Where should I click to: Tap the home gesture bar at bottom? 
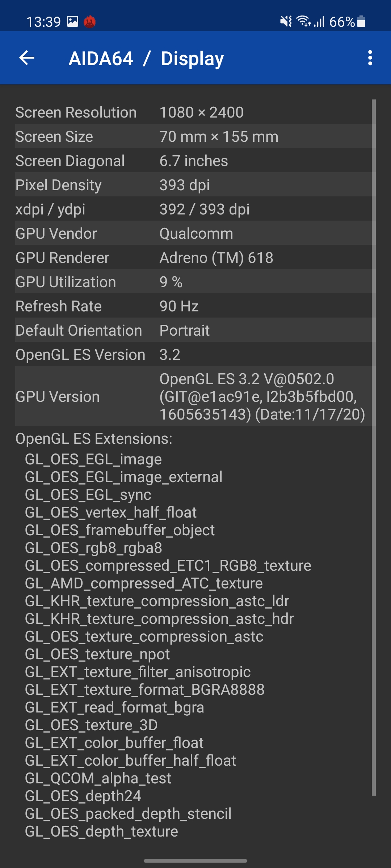[x=195, y=861]
